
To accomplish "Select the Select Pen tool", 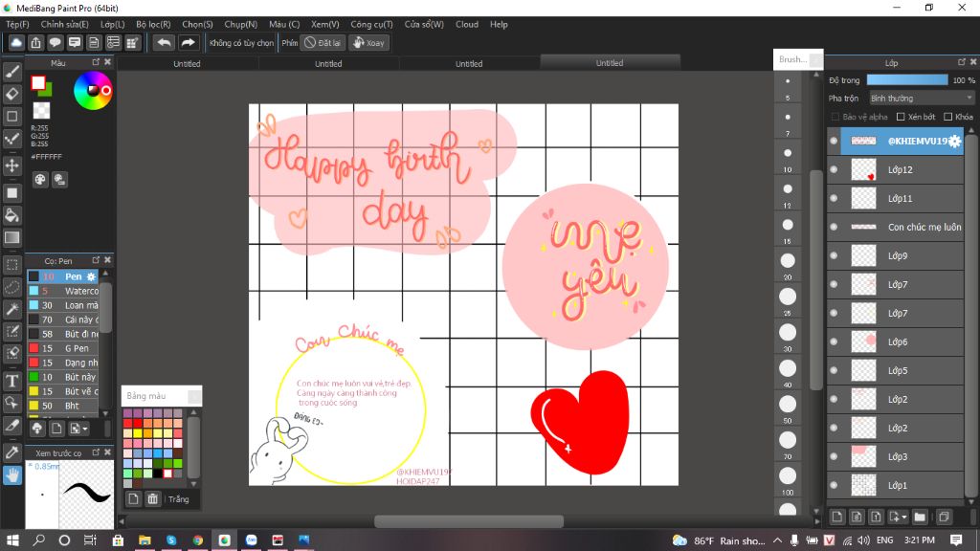I will [11, 331].
